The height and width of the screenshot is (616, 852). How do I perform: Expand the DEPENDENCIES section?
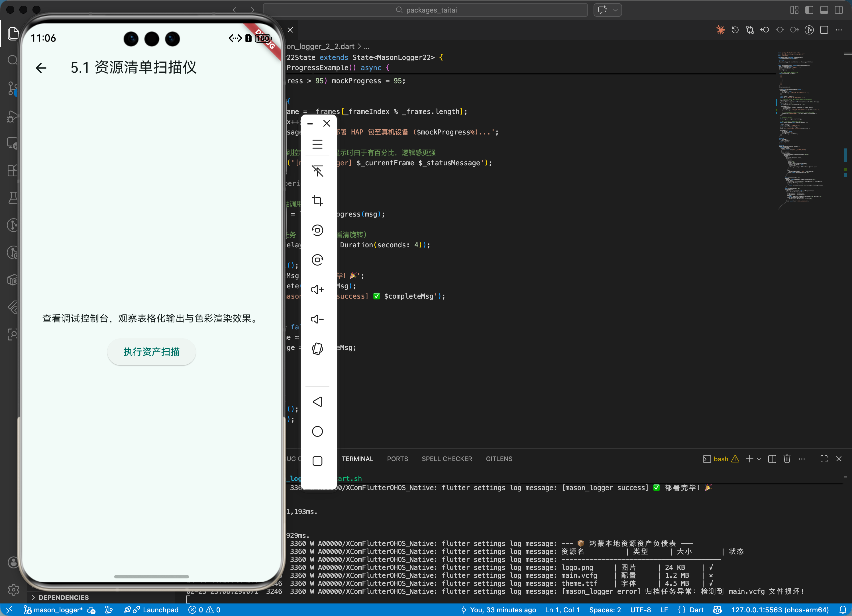point(63,597)
